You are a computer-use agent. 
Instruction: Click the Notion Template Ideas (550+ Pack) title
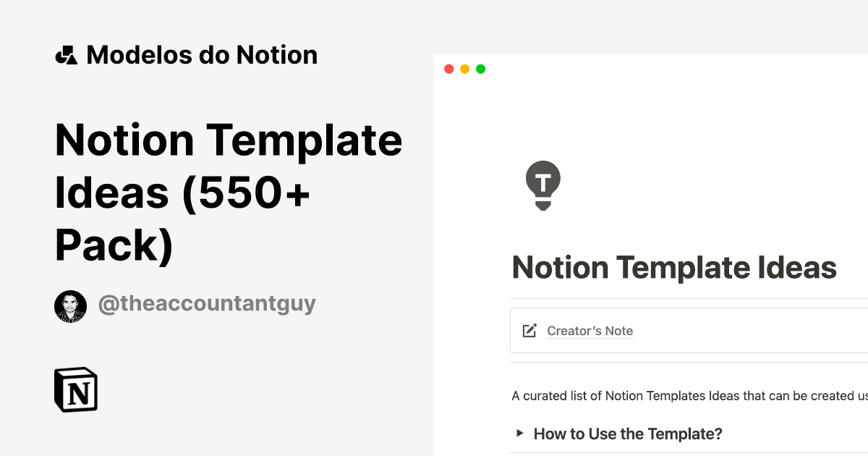pos(228,193)
